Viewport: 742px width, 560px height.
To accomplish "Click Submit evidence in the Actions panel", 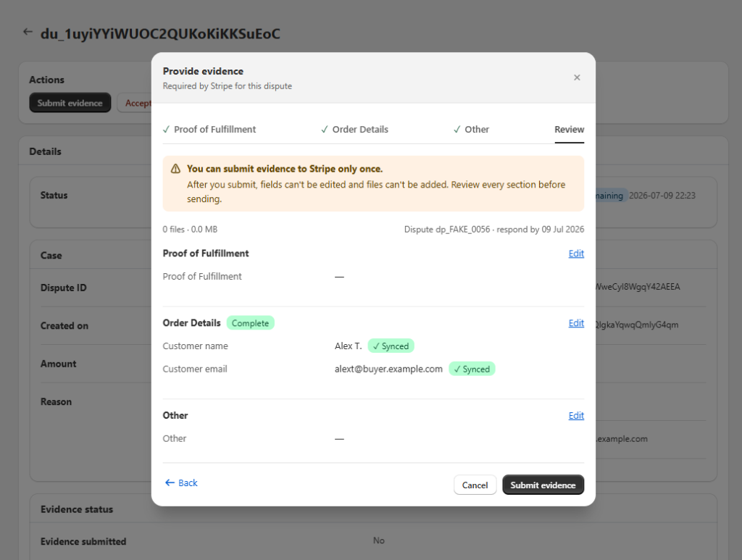I will pyautogui.click(x=70, y=103).
